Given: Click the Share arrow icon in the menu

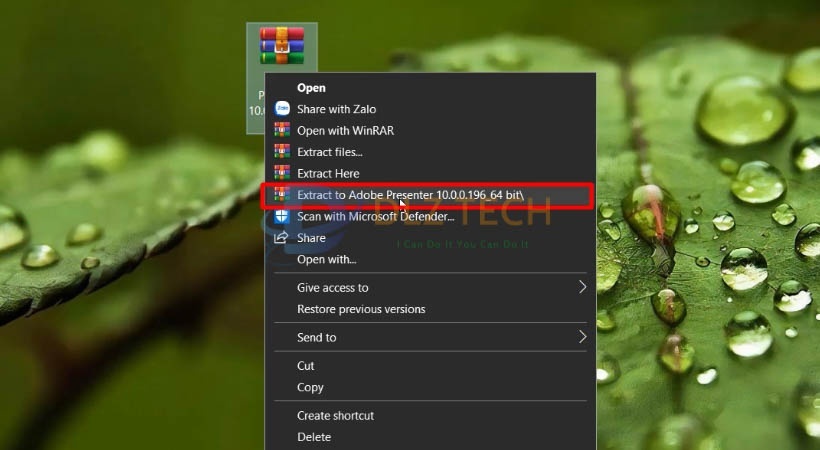Looking at the screenshot, I should (282, 238).
